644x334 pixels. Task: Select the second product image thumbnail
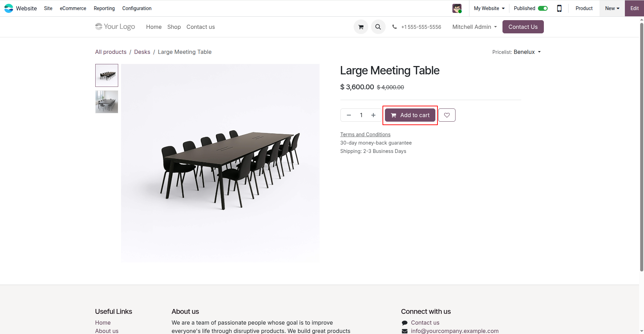[106, 101]
